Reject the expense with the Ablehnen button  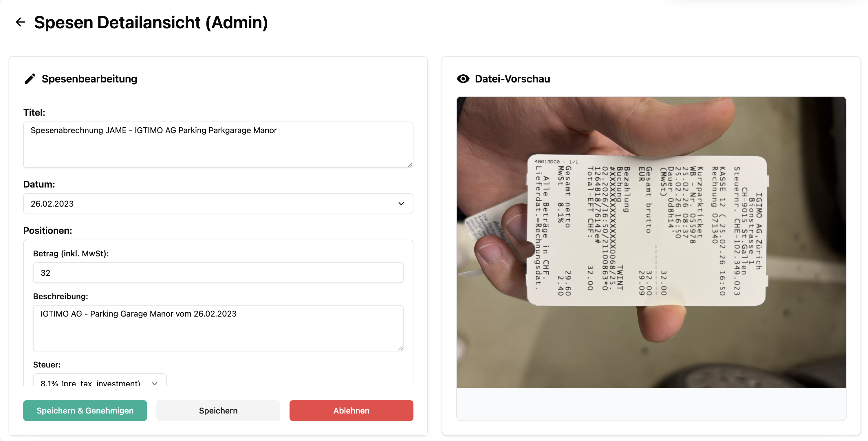pos(351,410)
